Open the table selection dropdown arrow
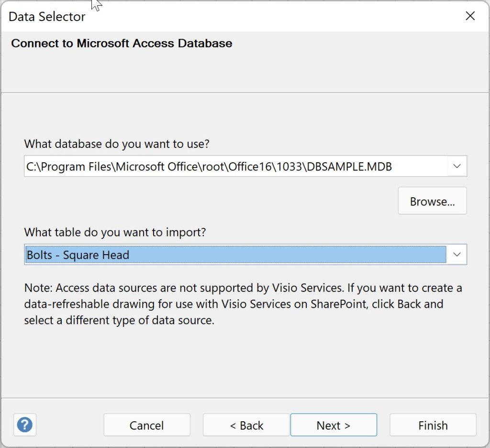Image resolution: width=490 pixels, height=448 pixels. pyautogui.click(x=457, y=255)
